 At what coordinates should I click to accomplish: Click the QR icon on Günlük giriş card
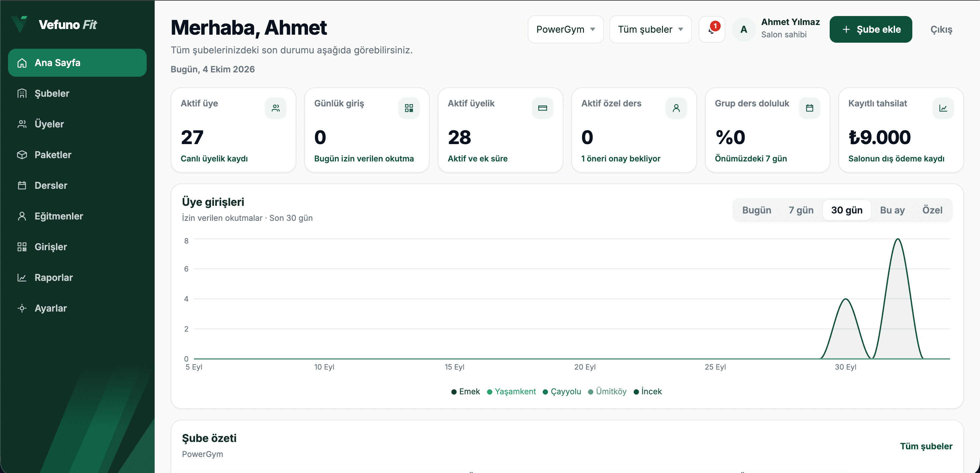409,108
